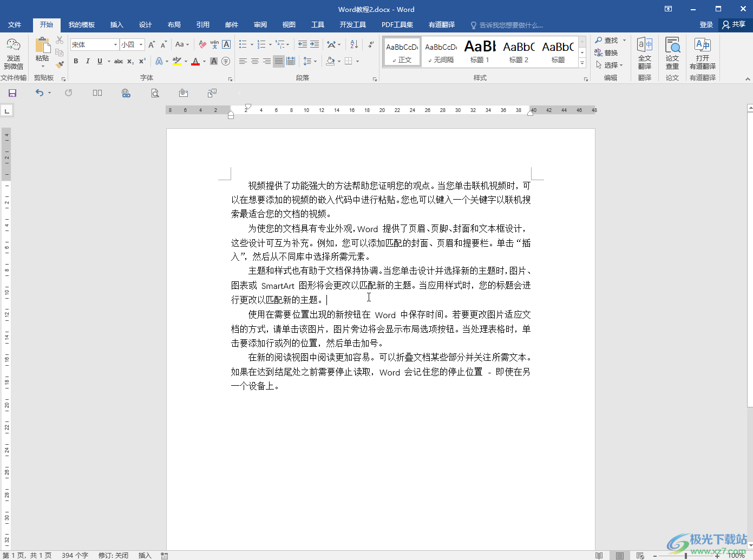753x560 pixels.
Task: Center align the paragraph
Action: (255, 61)
